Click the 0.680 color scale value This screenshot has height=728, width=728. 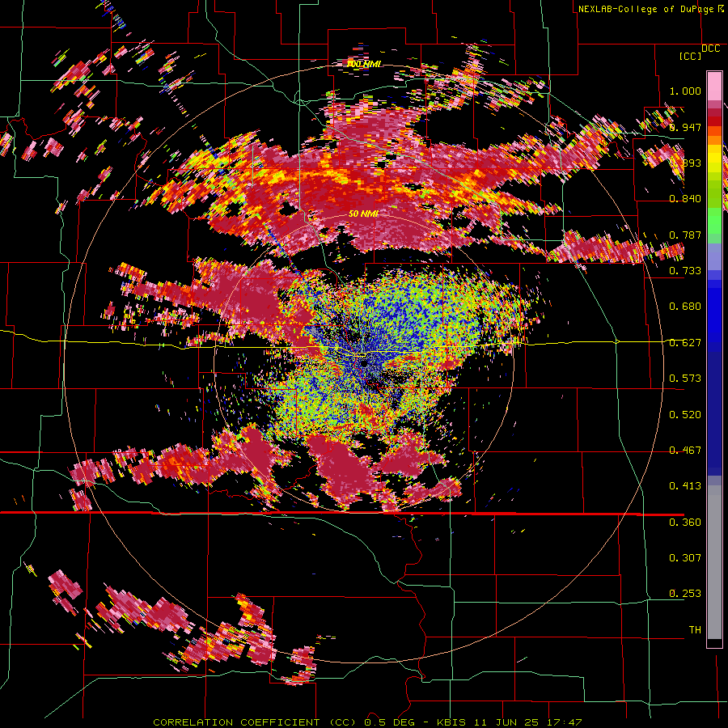685,307
